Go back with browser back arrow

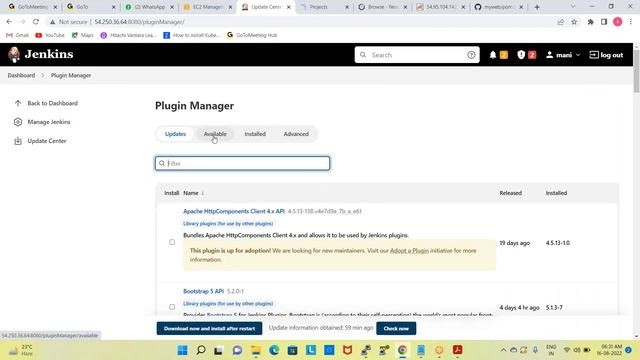tap(9, 22)
